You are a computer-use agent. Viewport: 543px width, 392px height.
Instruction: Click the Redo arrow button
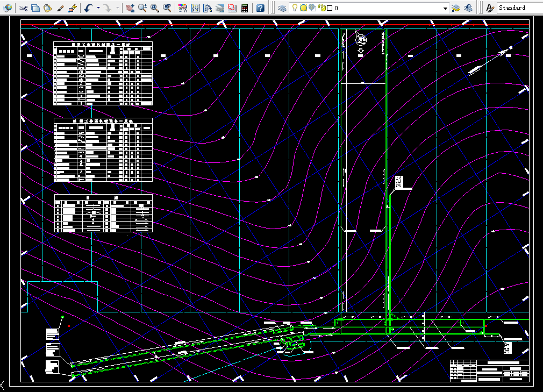click(108, 8)
